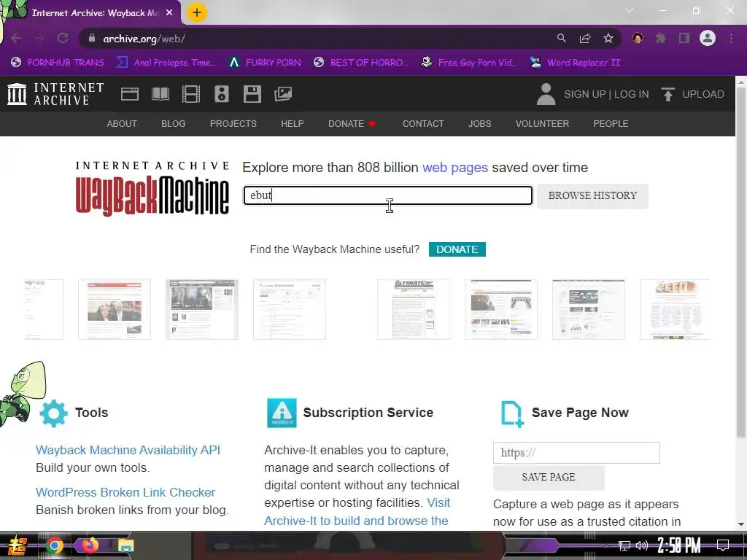
Task: Click the Internet Archive logo
Action: pyautogui.click(x=55, y=94)
